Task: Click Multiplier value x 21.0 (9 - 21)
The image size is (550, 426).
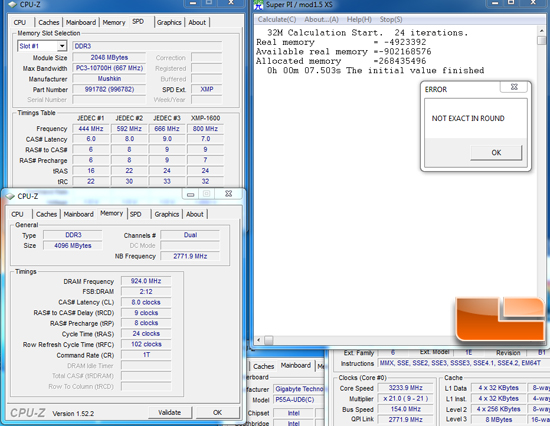Action: tap(405, 399)
